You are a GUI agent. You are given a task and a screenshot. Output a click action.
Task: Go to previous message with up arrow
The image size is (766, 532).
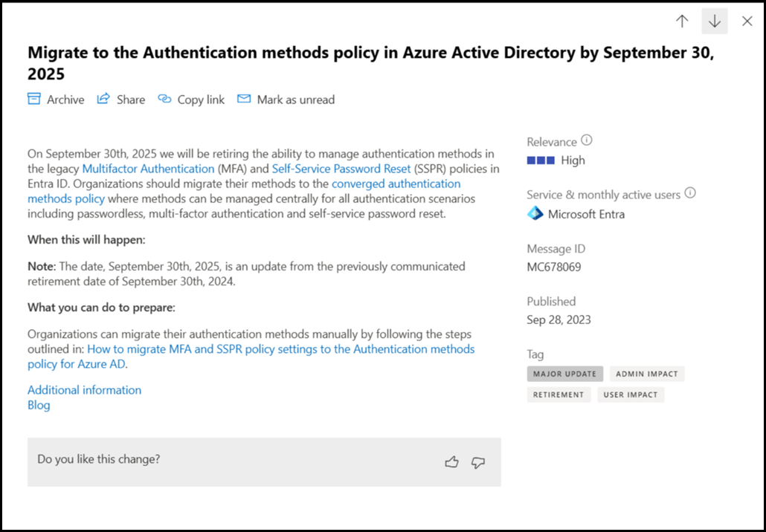[682, 22]
